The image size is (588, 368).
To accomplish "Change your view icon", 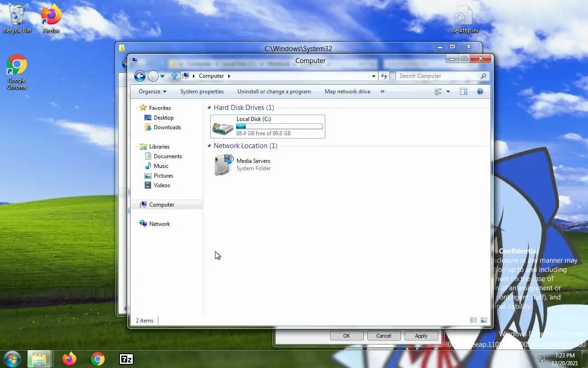I will (x=438, y=92).
